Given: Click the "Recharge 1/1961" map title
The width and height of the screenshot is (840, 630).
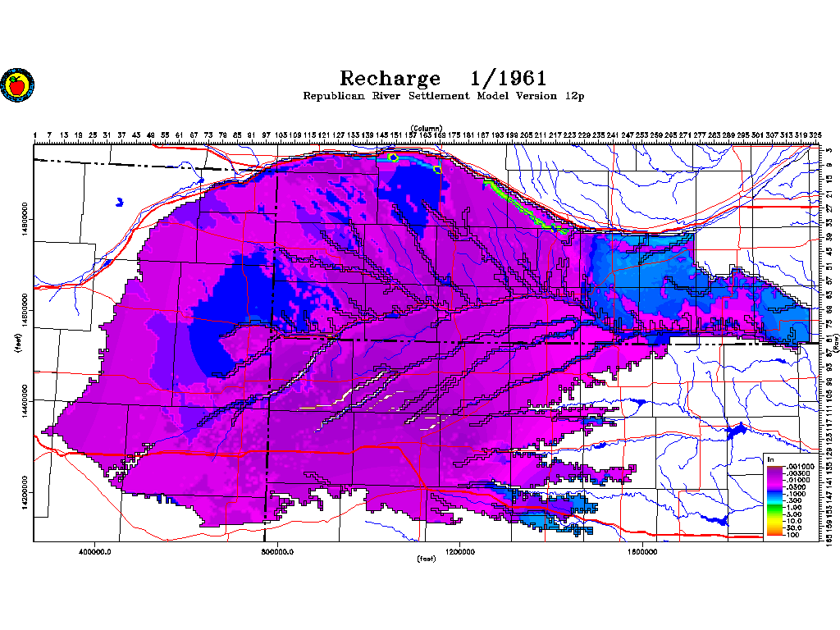Looking at the screenshot, I should [443, 78].
